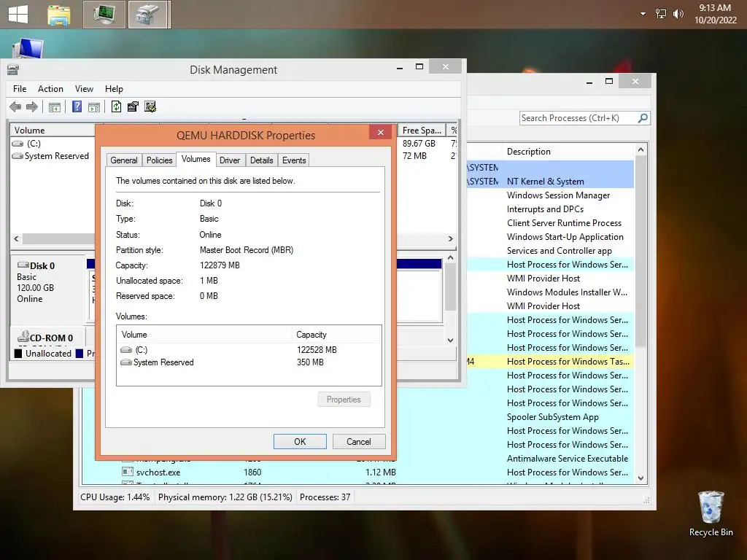Open the File menu in Disk Management
The width and height of the screenshot is (747, 560).
pos(20,88)
